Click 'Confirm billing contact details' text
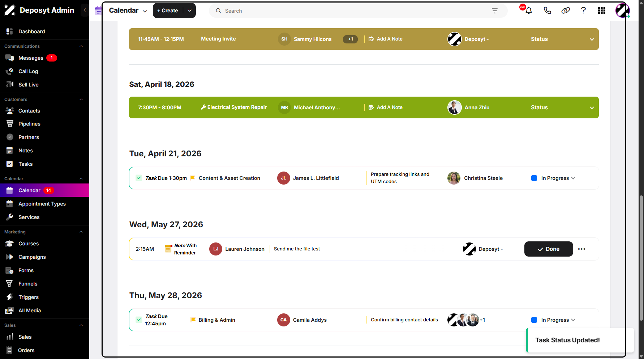Viewport: 644px width, 359px height. point(404,320)
